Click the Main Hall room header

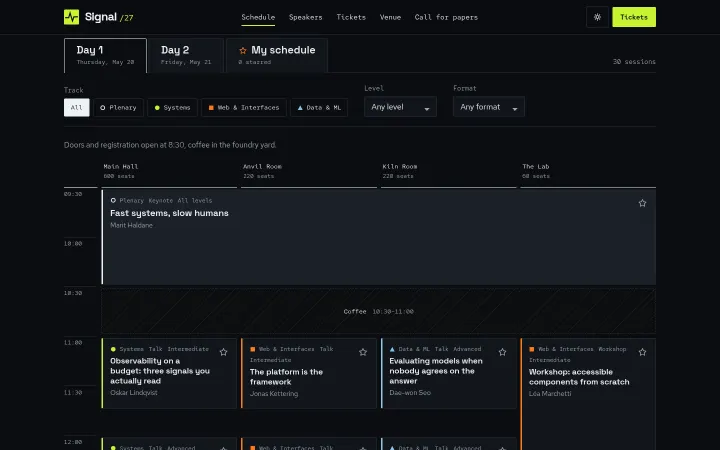coord(121,167)
